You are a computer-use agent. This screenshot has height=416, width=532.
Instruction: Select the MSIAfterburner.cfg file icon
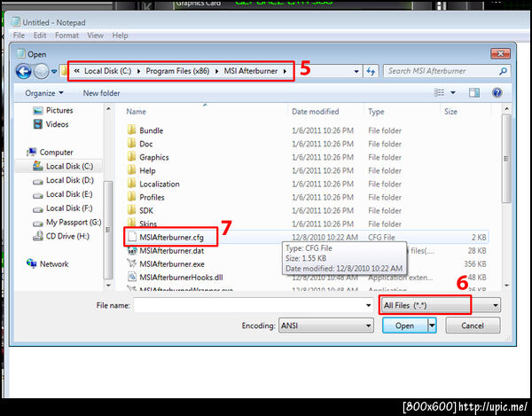click(131, 237)
